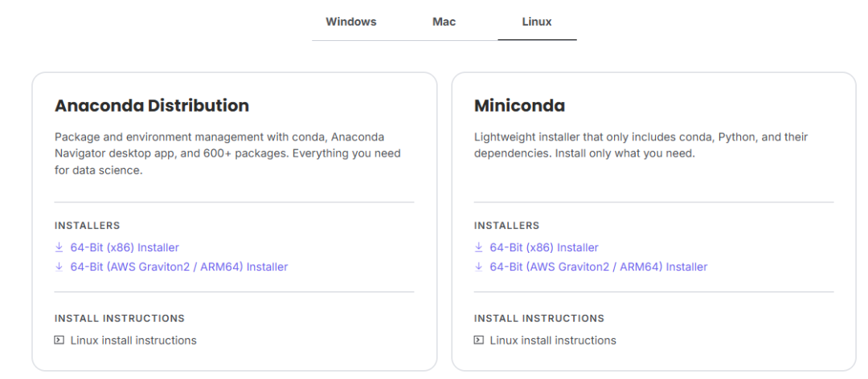The image size is (868, 379).
Task: Click INSTALL INSTRUCTIONS label in Miniconda card
Action: pos(539,319)
